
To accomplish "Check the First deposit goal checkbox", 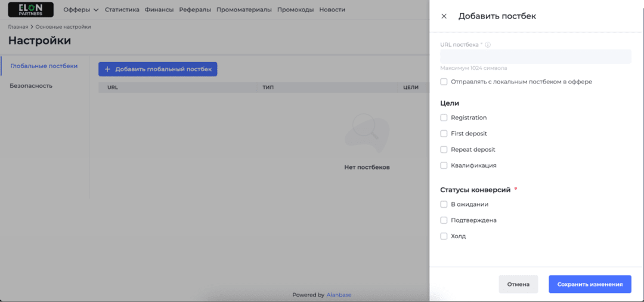I will click(x=444, y=134).
